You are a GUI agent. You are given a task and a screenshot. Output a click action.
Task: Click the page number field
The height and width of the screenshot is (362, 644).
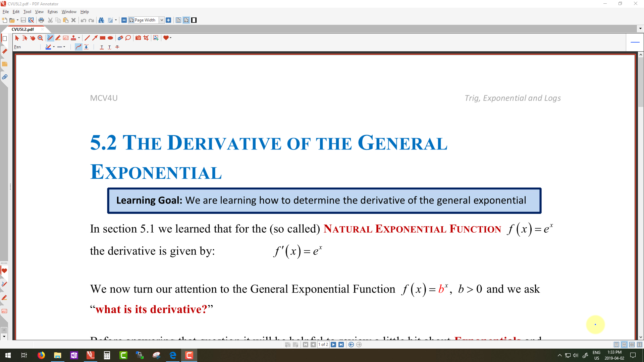tap(323, 345)
